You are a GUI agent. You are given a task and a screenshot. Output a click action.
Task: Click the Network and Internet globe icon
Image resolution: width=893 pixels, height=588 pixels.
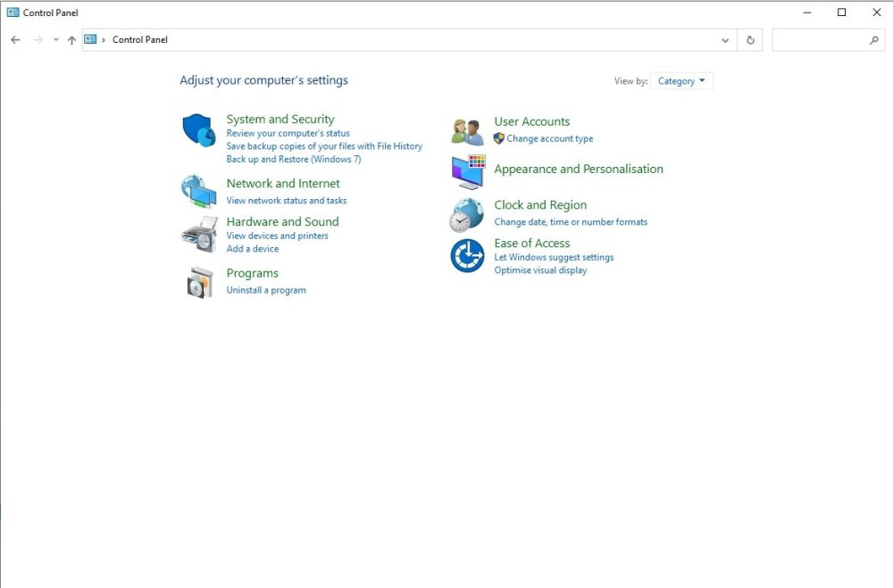coord(199,191)
